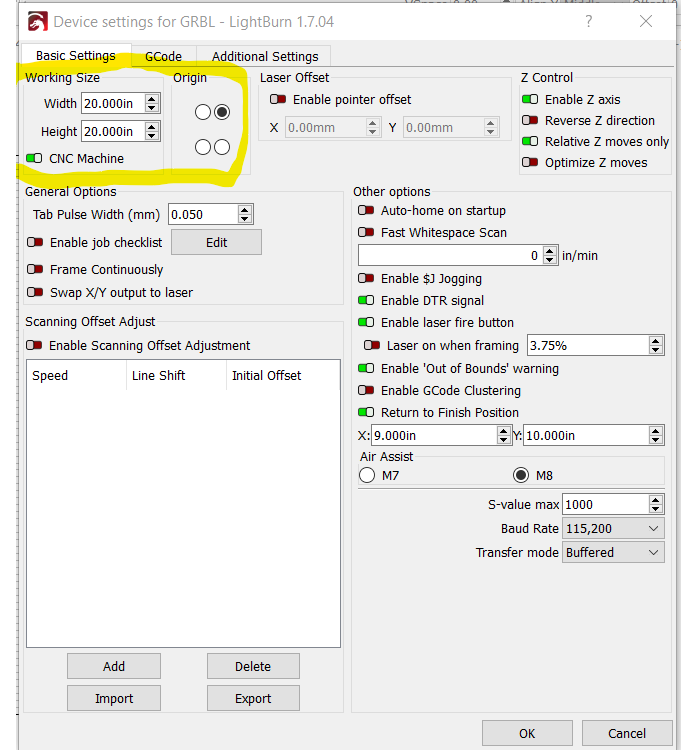Screen dimensions: 681x750
Task: Toggle Swap X/Y output to laser
Action: (35, 292)
